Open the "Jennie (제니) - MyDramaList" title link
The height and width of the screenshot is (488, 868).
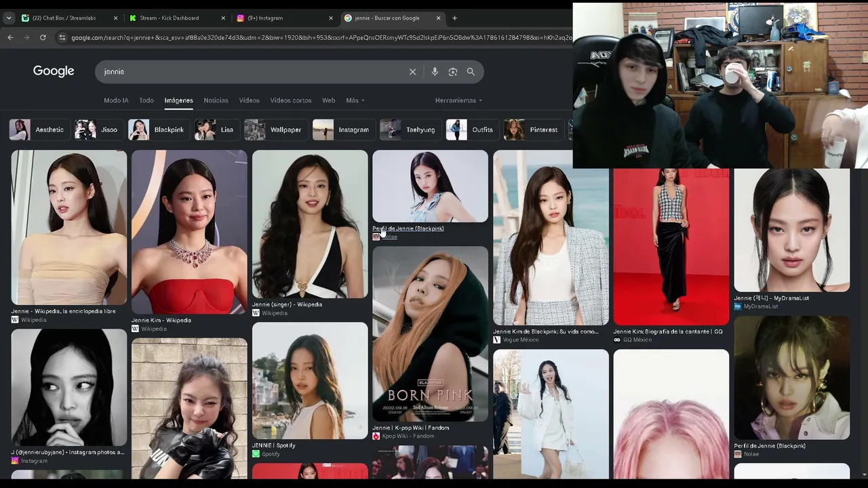pyautogui.click(x=772, y=298)
